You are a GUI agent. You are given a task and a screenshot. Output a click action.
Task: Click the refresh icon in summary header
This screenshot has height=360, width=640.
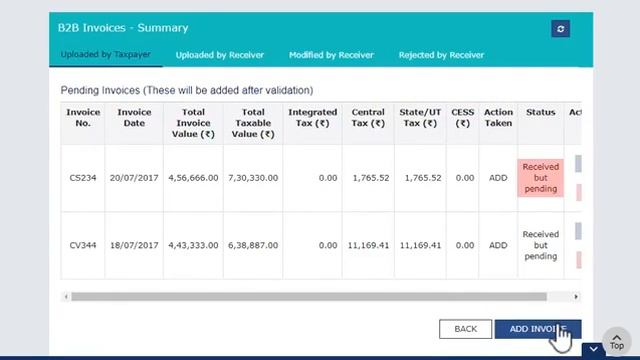(560, 29)
